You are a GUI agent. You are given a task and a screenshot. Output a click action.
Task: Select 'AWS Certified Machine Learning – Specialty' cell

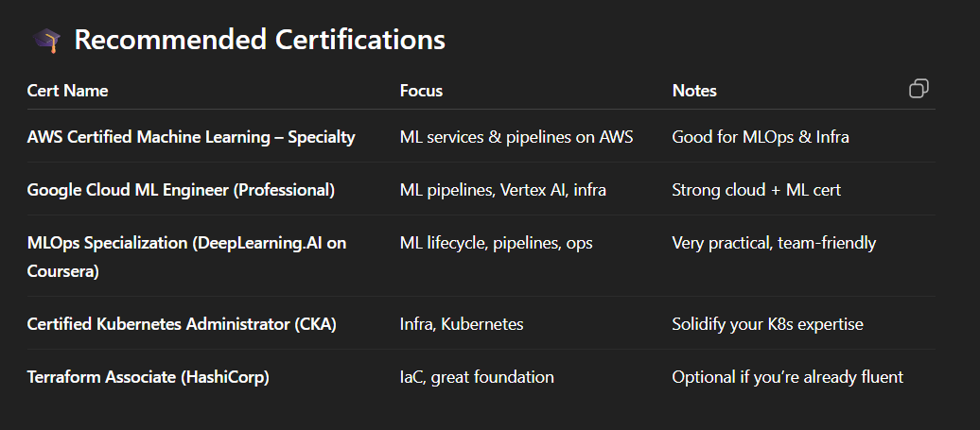click(191, 137)
